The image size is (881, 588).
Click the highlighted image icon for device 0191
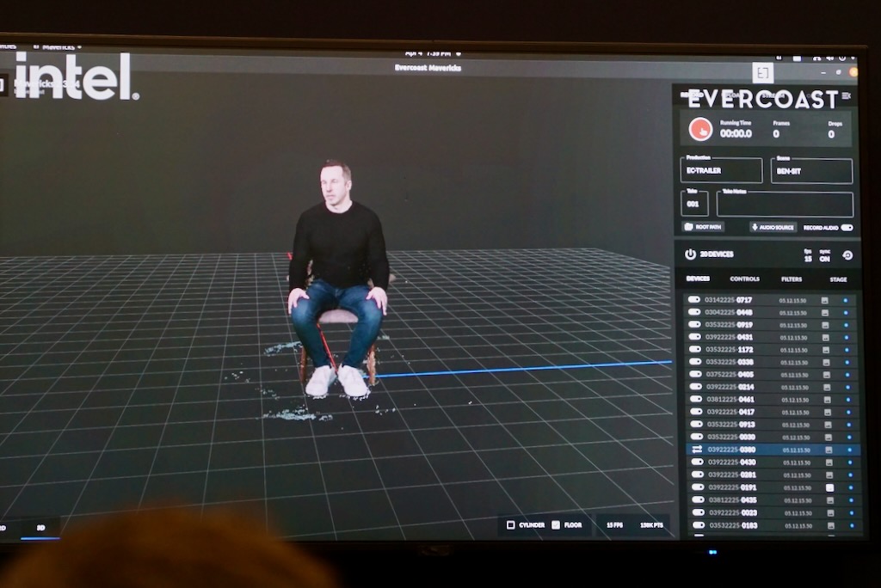tap(829, 487)
